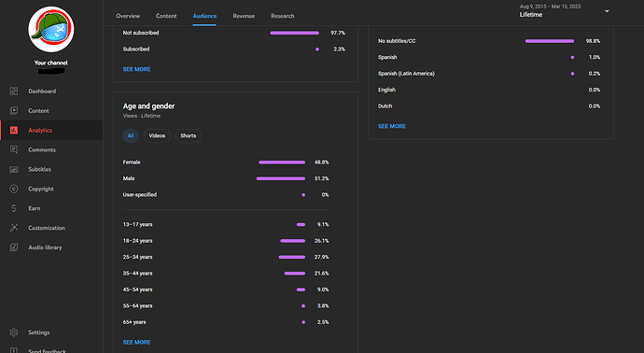Click the Audio library icon

[x=14, y=247]
